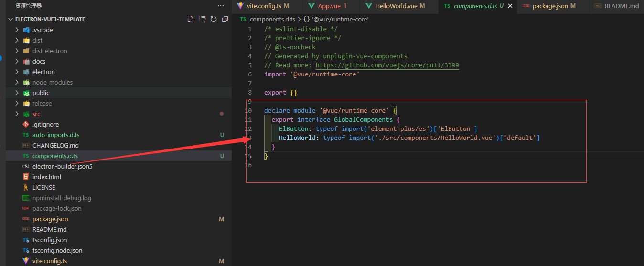This screenshot has width=644, height=266.
Task: Click components.d.ts in the breadcrumb
Action: click(x=273, y=19)
